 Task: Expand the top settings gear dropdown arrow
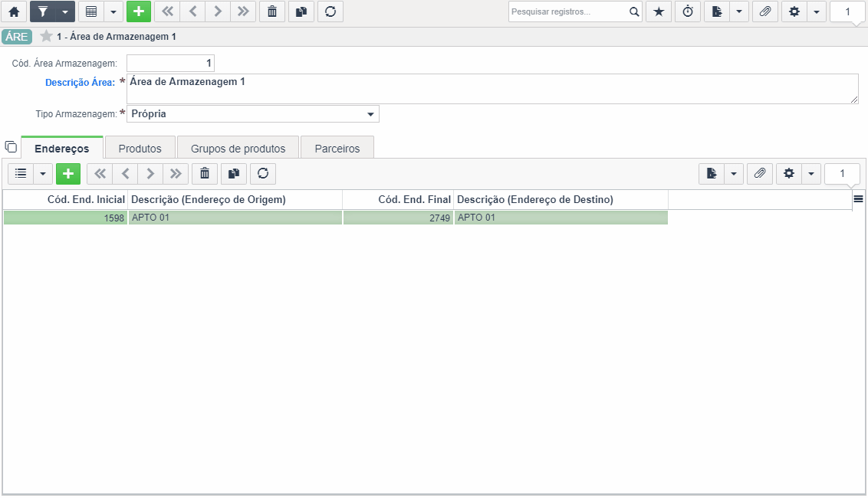[817, 11]
